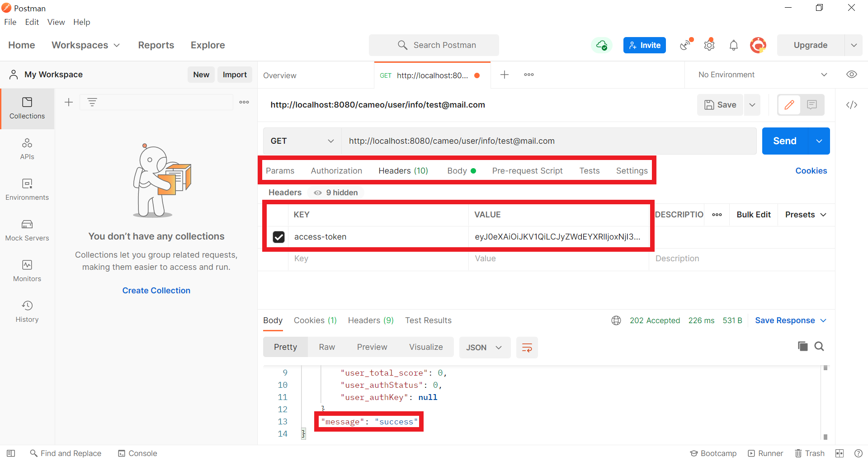Click the Invite button

point(644,45)
